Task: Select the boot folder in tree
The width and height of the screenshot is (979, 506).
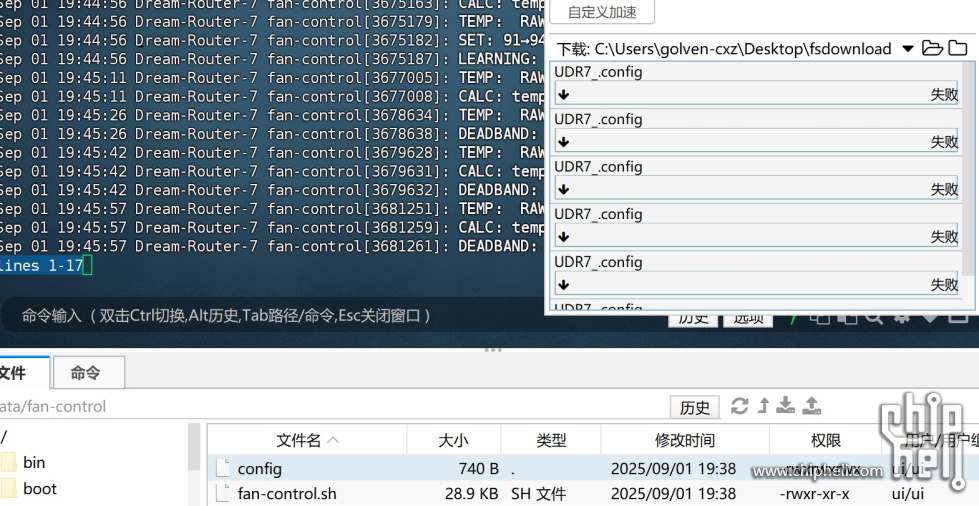Action: coord(40,489)
